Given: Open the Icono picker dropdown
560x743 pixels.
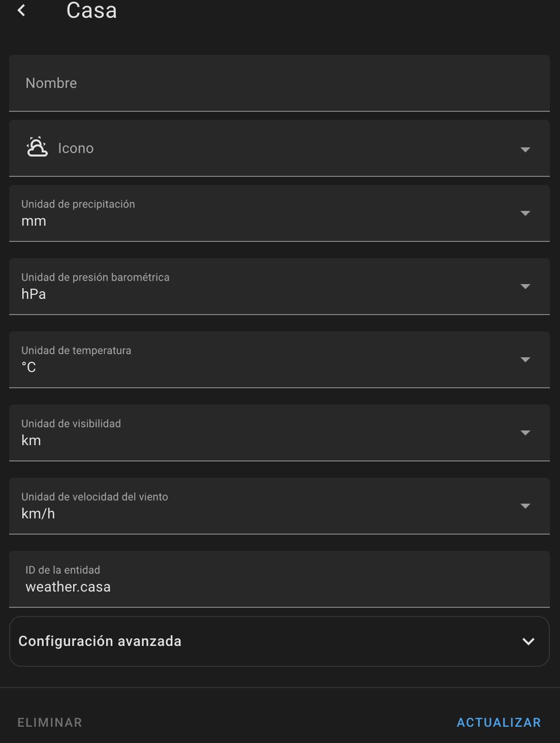Looking at the screenshot, I should 524,150.
